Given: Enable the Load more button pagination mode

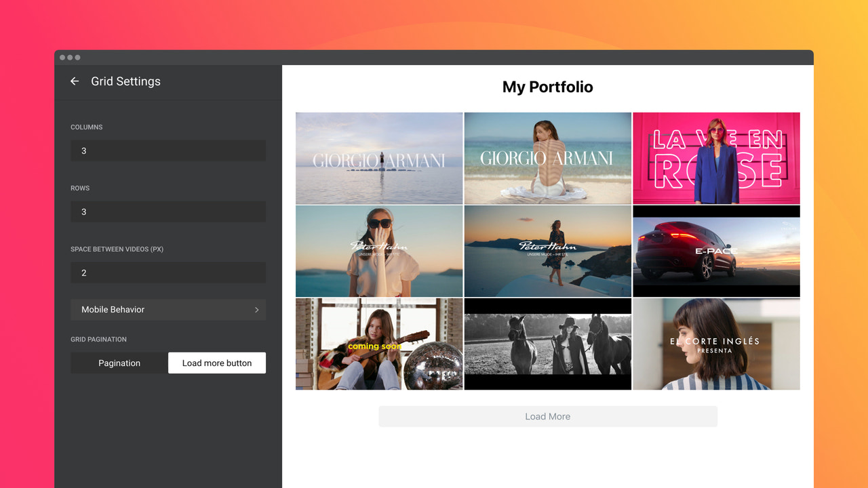Looking at the screenshot, I should [x=217, y=363].
